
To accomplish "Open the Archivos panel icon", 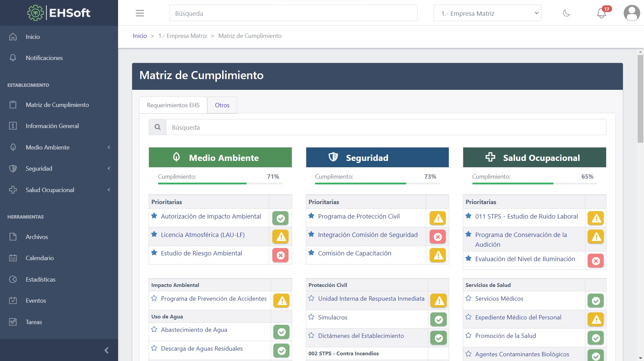I will coord(13,236).
